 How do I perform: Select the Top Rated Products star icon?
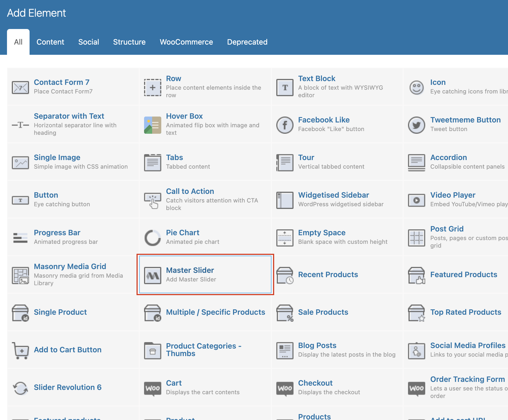[417, 313]
